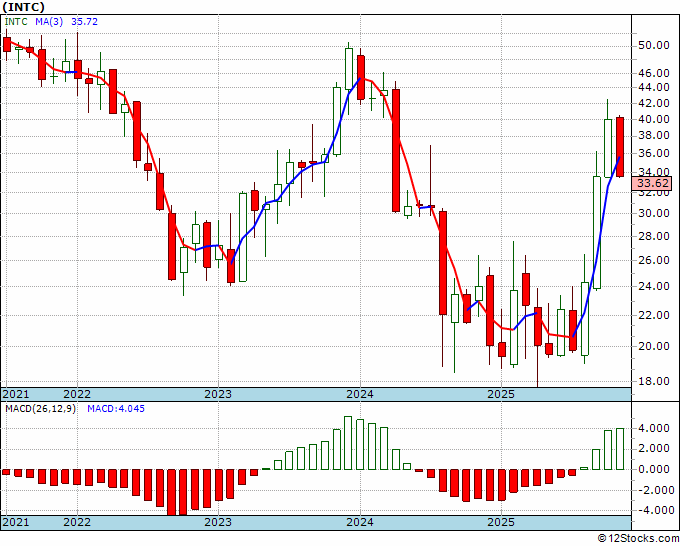Click the 38.00 price axis label
The image size is (680, 546).
pyautogui.click(x=654, y=136)
